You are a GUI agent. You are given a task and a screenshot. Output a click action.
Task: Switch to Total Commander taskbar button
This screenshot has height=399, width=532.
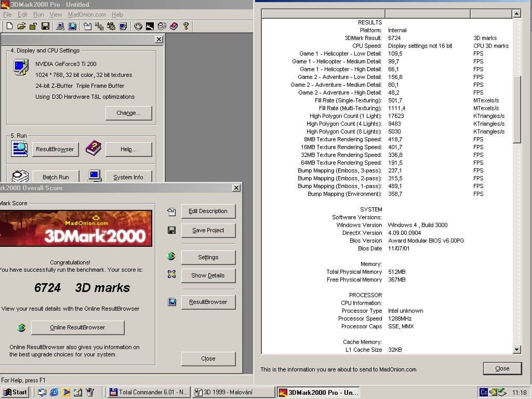tap(149, 392)
